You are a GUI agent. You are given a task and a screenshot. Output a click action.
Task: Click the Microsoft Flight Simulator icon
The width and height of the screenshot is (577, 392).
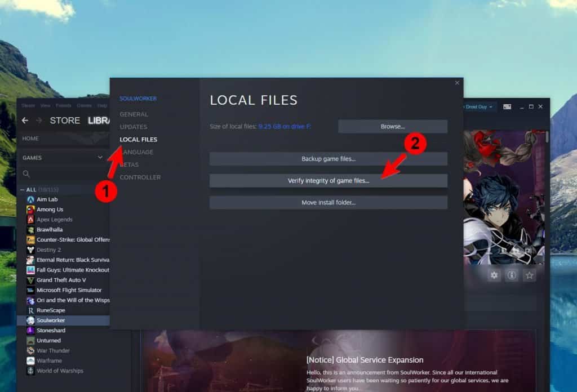(30, 290)
